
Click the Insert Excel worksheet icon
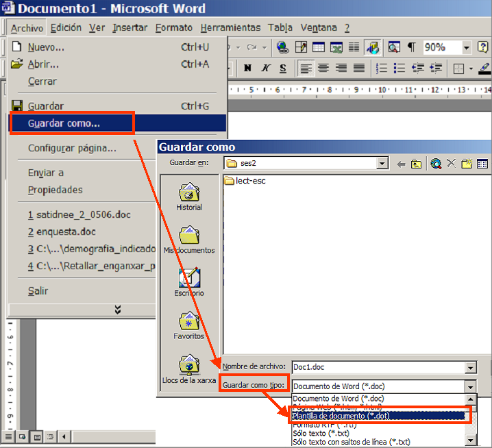point(336,47)
